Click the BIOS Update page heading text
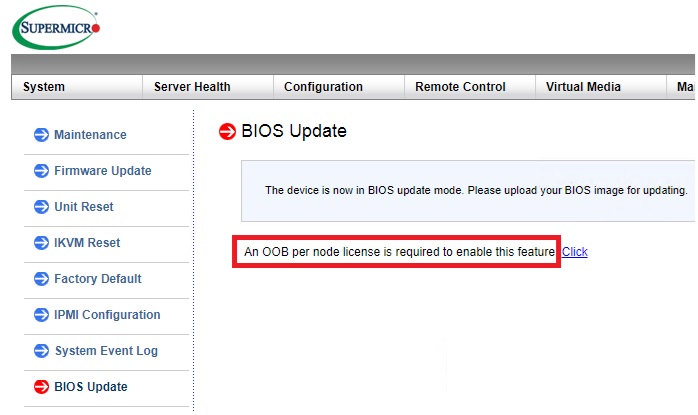 click(294, 131)
